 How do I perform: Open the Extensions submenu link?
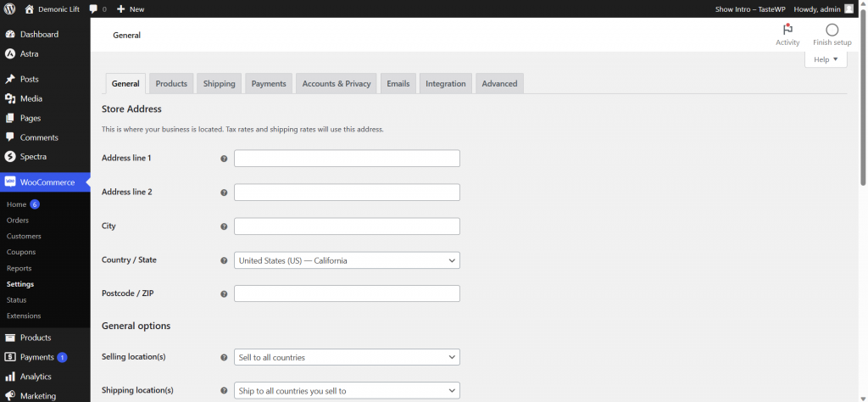[24, 315]
